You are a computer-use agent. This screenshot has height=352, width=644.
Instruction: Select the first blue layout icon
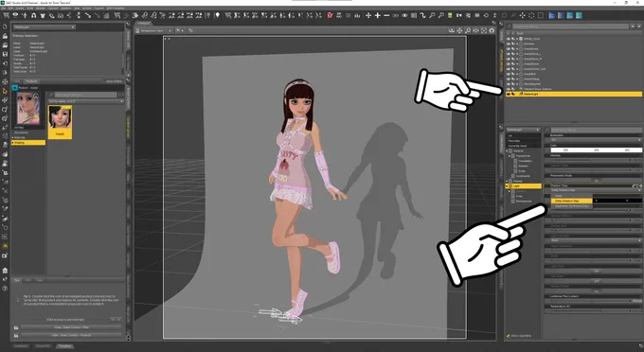pos(551,15)
